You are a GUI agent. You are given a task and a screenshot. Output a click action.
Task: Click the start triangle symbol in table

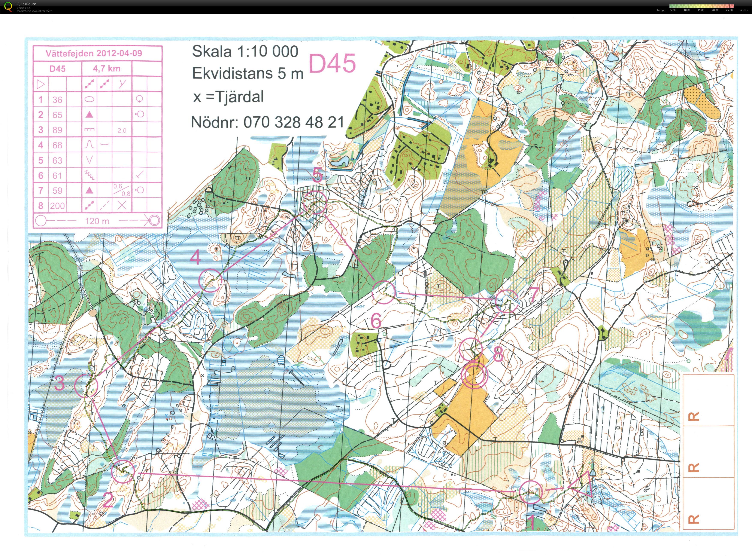click(x=41, y=84)
